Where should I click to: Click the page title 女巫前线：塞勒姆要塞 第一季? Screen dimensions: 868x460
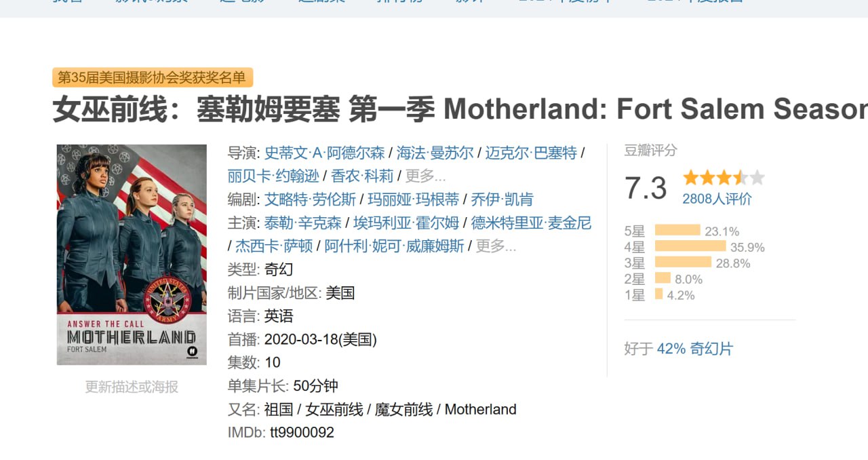244,109
